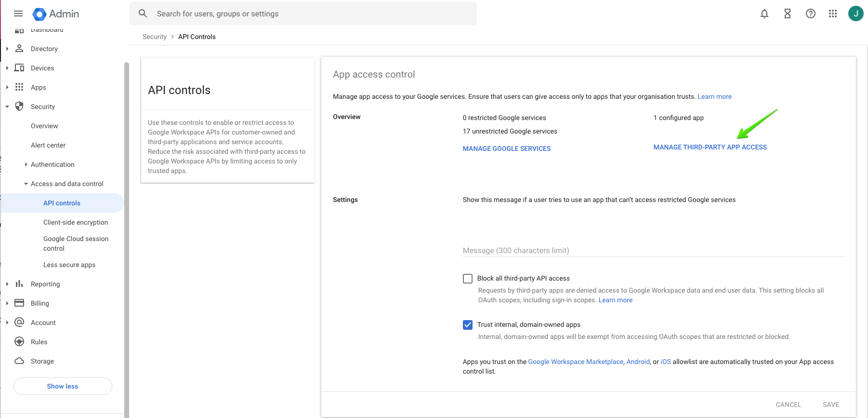868x418 pixels.
Task: Click the search magnifier icon
Action: [x=143, y=13]
